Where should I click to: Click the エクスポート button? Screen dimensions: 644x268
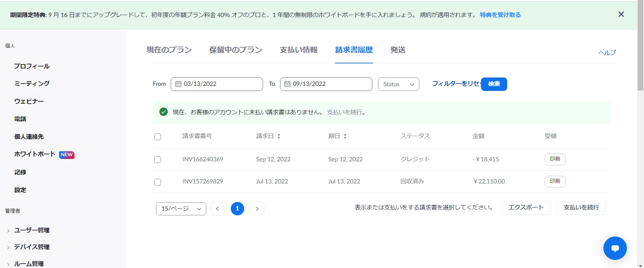tap(526, 208)
